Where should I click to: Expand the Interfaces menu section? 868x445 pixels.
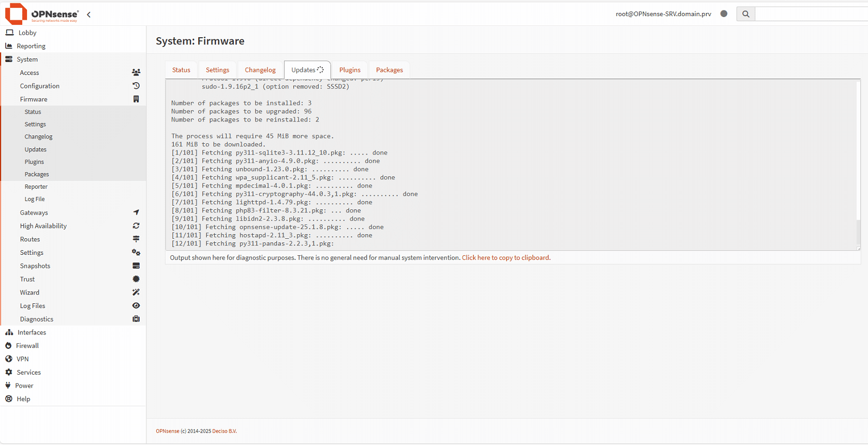pyautogui.click(x=73, y=332)
